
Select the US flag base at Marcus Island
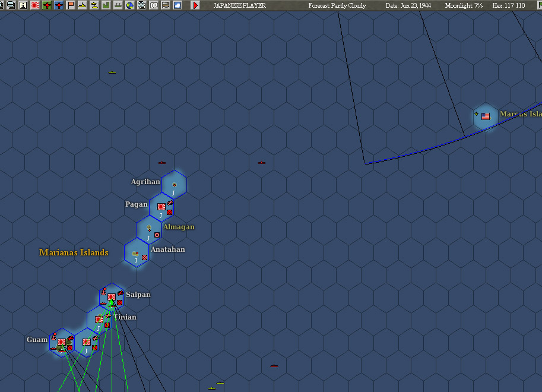coord(486,116)
